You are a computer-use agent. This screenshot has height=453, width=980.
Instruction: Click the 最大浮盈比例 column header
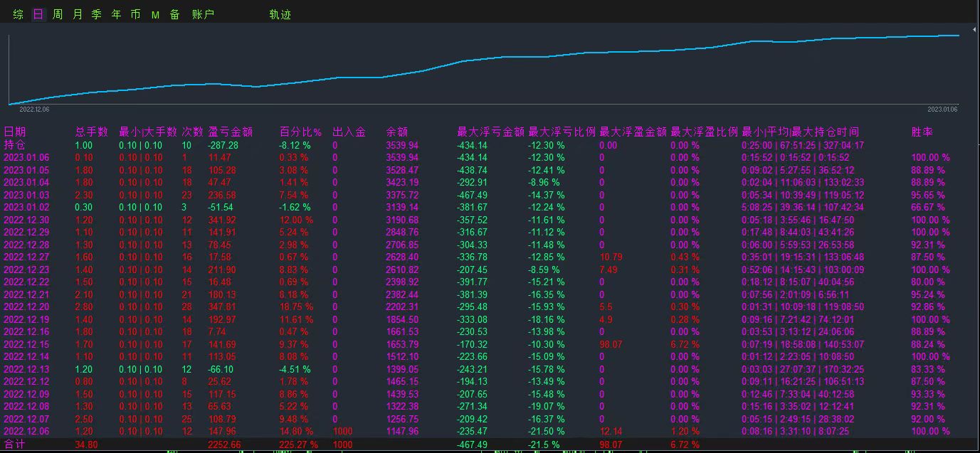(704, 132)
